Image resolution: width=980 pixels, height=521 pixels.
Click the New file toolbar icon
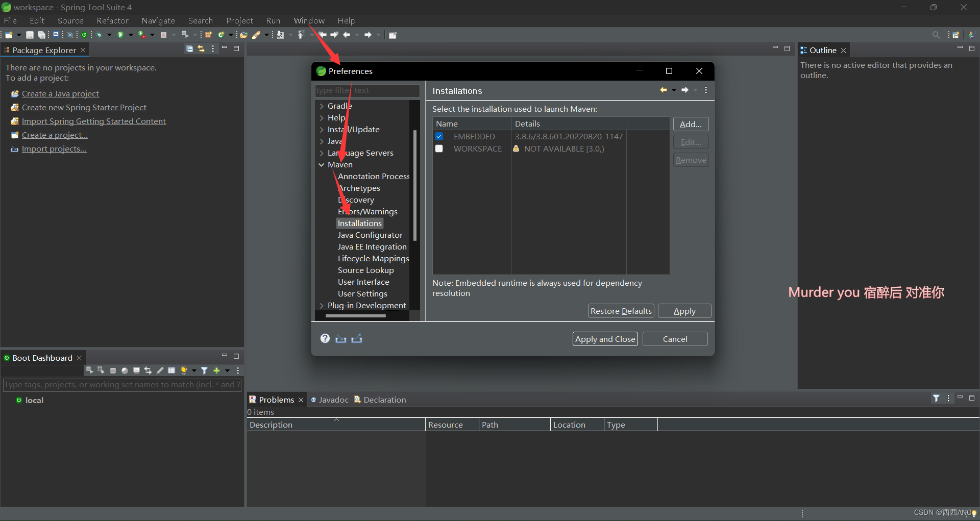click(x=9, y=35)
